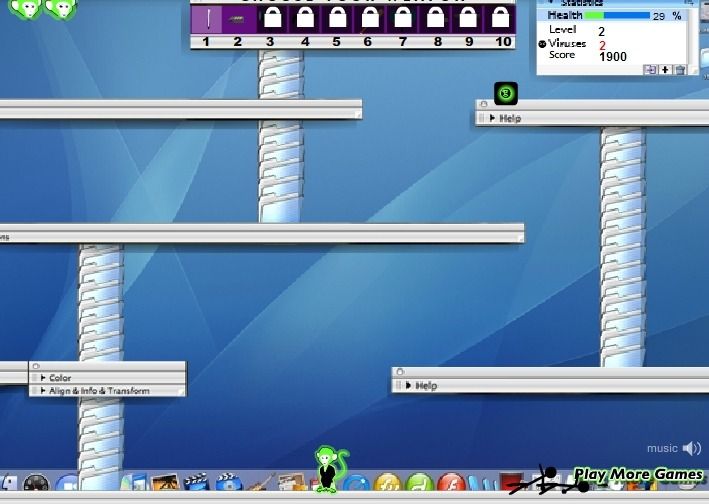Open the photo picture icon in the dock
Viewport: 709px width, 504px height.
pos(165,482)
